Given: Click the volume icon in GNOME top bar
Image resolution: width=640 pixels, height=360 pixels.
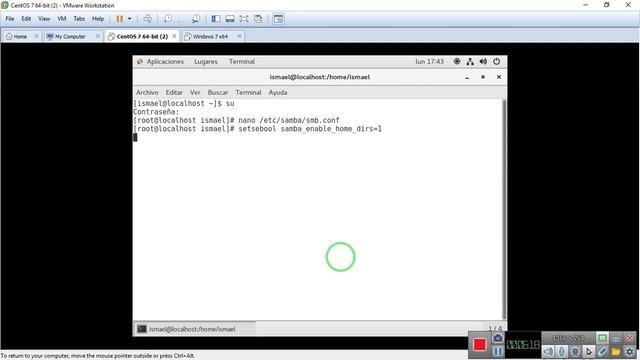Looking at the screenshot, I should [483, 62].
